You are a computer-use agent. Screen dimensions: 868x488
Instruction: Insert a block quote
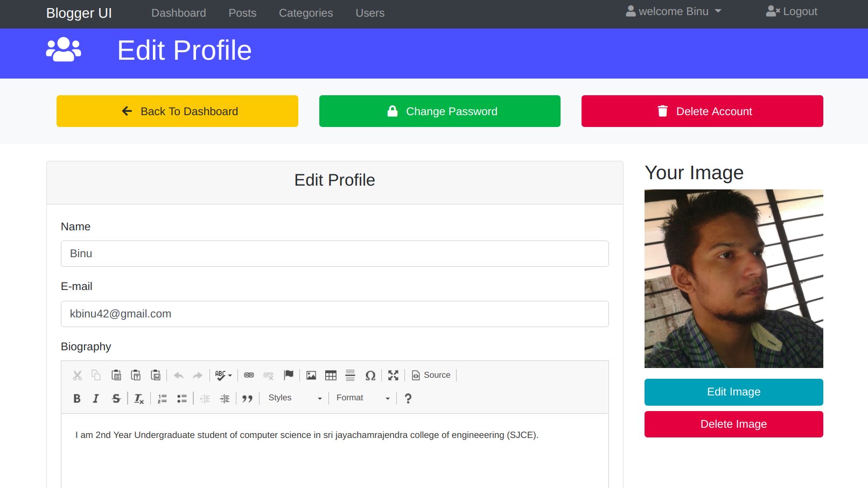click(x=247, y=398)
